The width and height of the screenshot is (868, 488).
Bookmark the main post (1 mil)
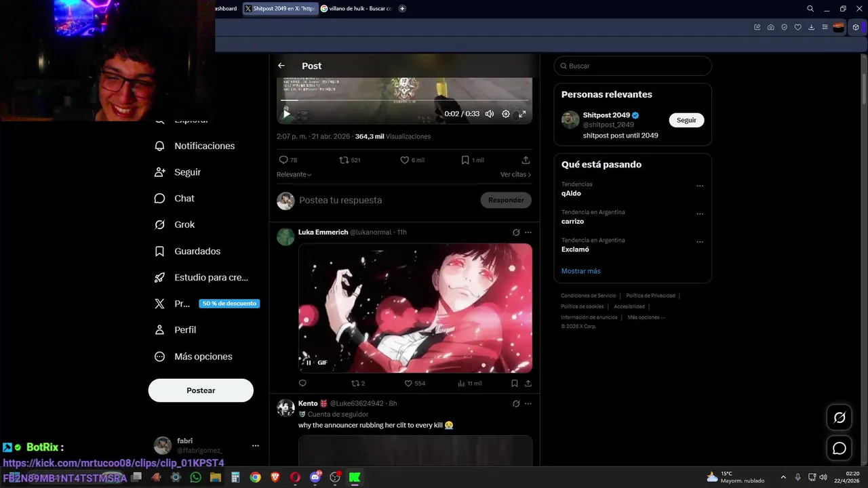[473, 160]
